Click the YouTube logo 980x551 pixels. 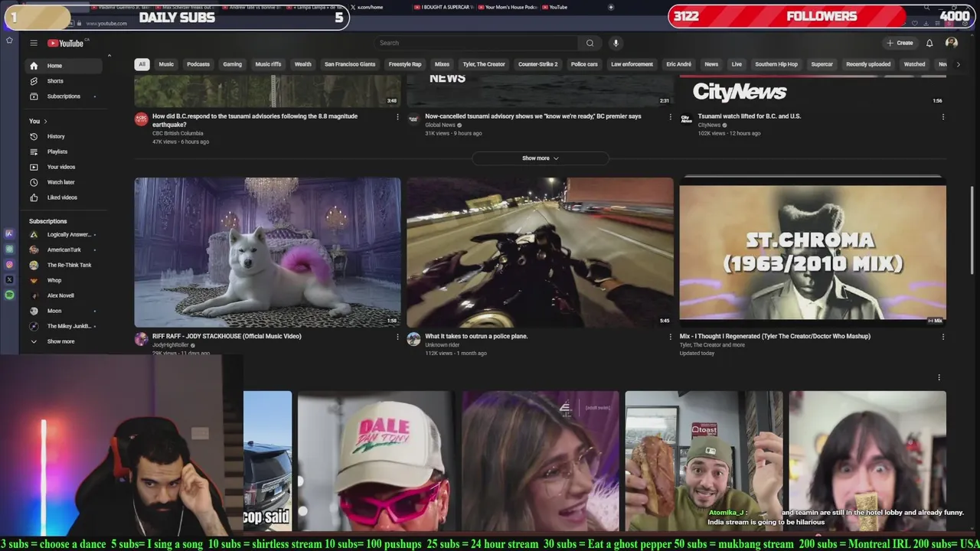(x=67, y=43)
